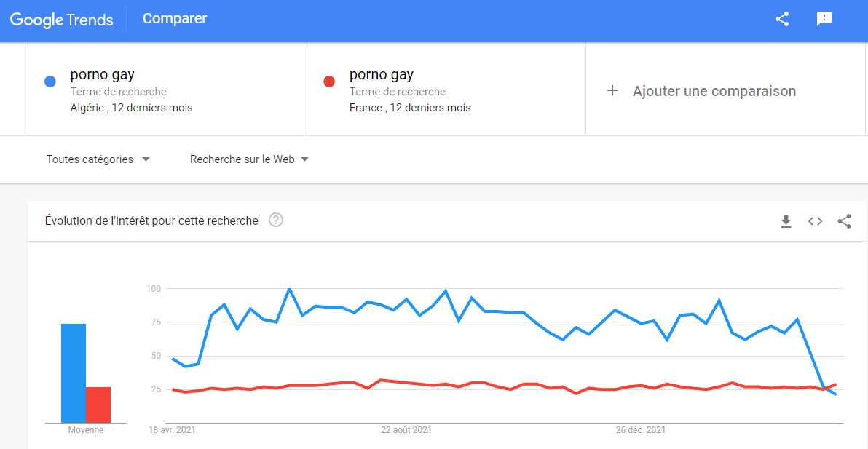
Task: Click the blue Moyenne bar
Action: 73,373
